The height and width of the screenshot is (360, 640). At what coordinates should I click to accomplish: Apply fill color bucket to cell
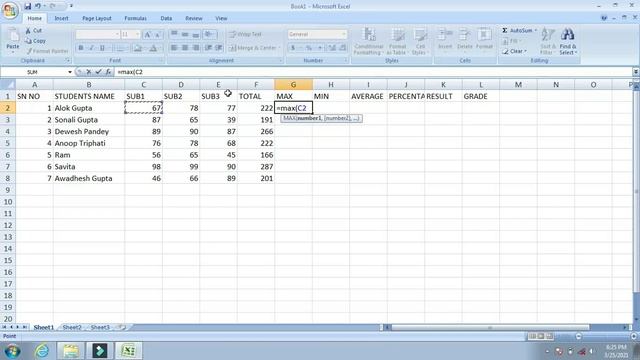[138, 48]
